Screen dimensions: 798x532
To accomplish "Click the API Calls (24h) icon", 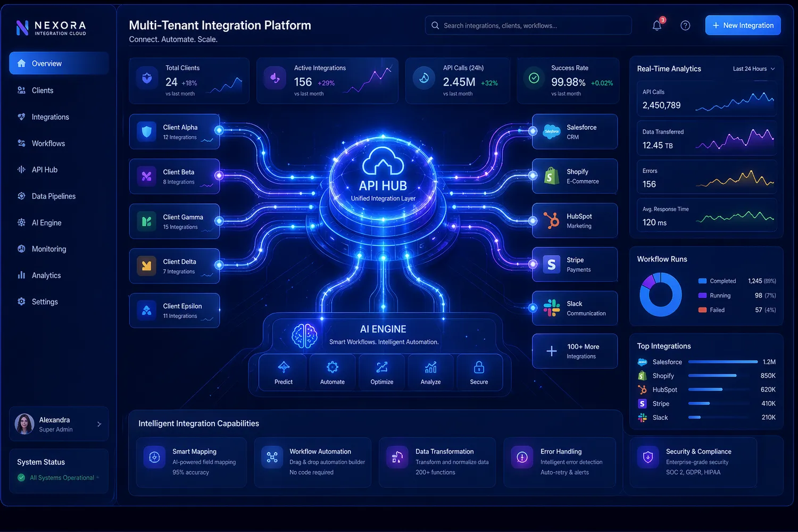I will click(424, 78).
